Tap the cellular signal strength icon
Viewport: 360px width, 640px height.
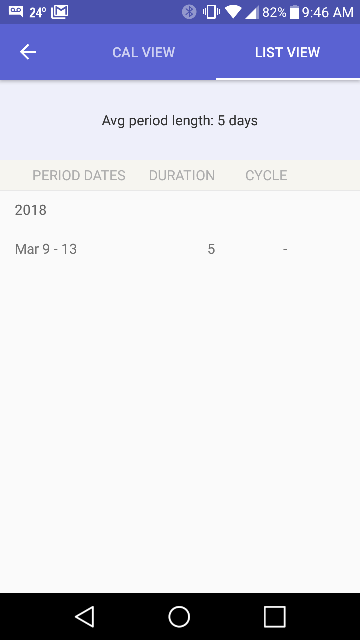(251, 13)
